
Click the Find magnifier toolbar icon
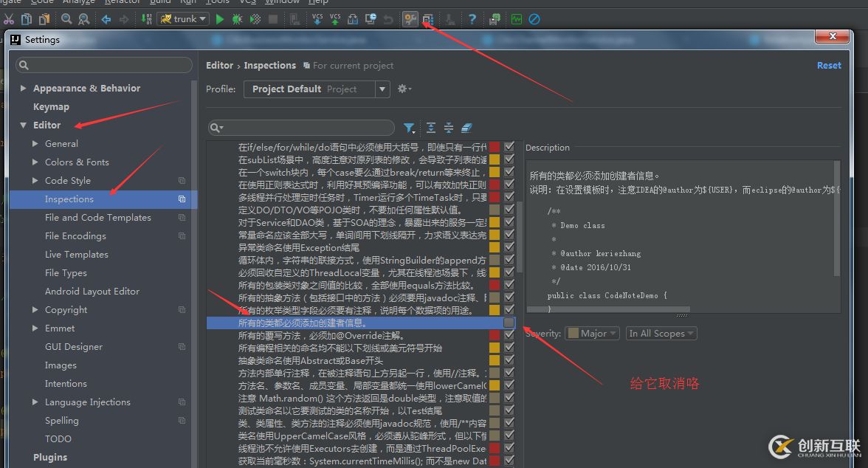(x=66, y=19)
